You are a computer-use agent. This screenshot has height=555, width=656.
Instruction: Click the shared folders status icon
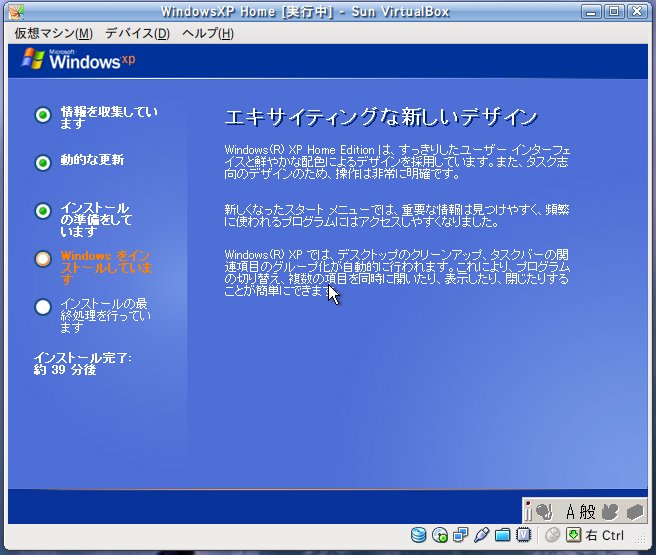coord(502,535)
